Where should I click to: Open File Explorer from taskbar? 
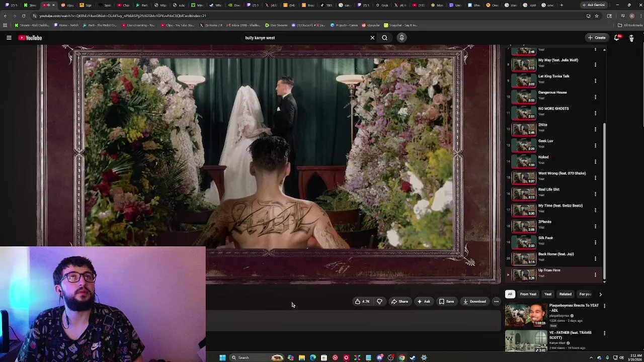pos(301,357)
